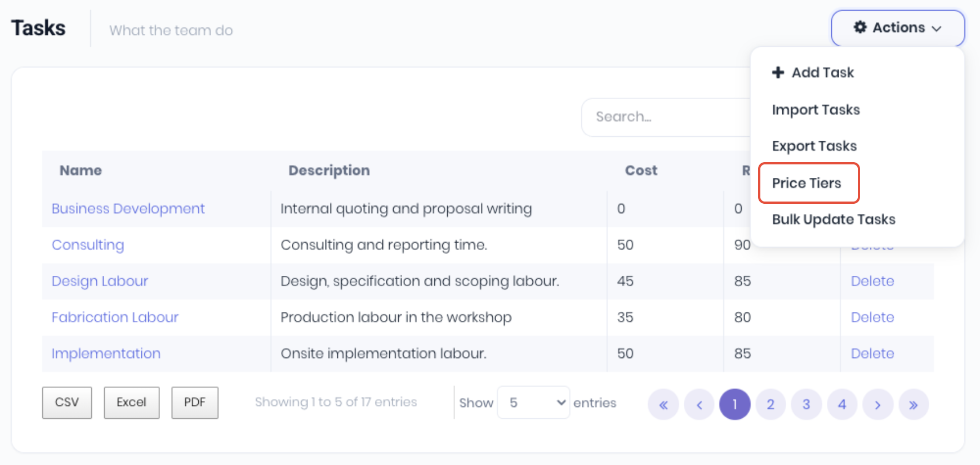Jump to last page with double-right arrows
980x465 pixels.
click(x=913, y=405)
